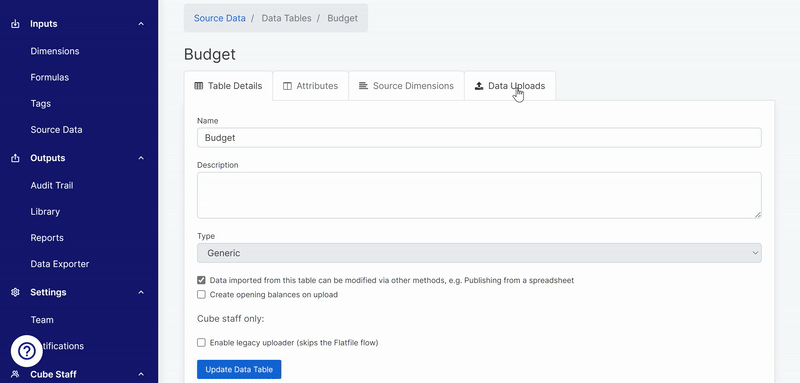
Task: Click the Outputs section upload icon
Action: point(15,158)
